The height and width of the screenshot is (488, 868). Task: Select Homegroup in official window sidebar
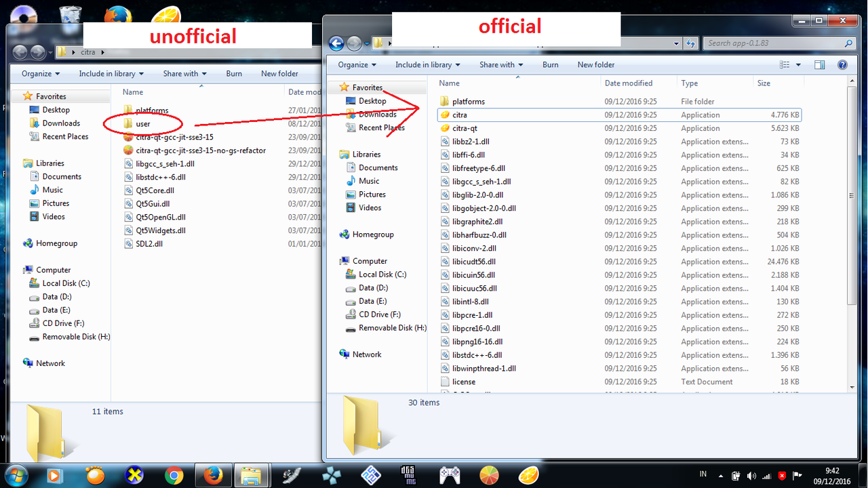click(366, 235)
